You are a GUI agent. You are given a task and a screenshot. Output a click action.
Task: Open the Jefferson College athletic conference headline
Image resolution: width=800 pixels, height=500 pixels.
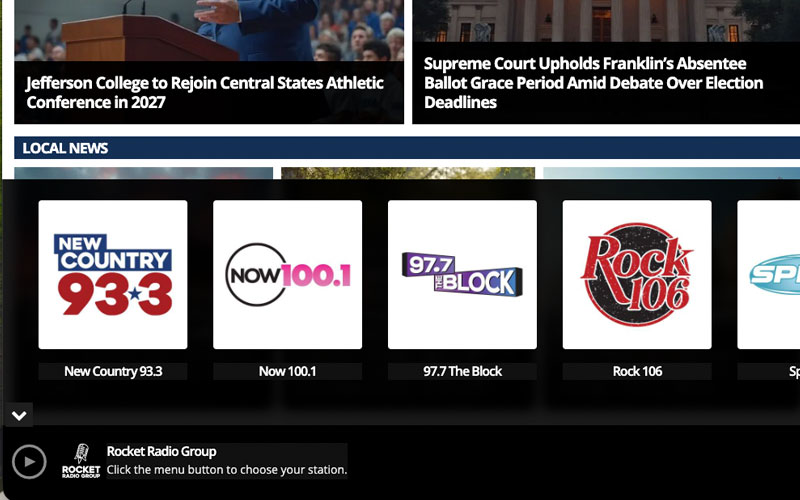(x=205, y=92)
